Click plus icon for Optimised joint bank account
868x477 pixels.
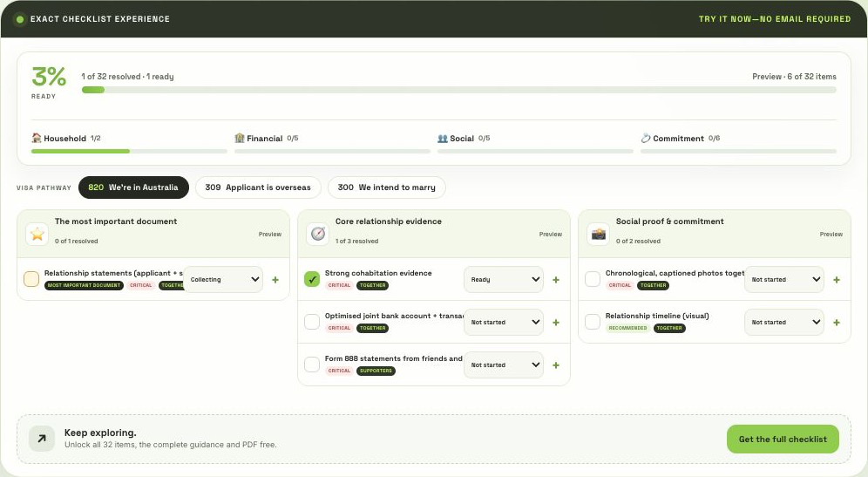(x=556, y=323)
